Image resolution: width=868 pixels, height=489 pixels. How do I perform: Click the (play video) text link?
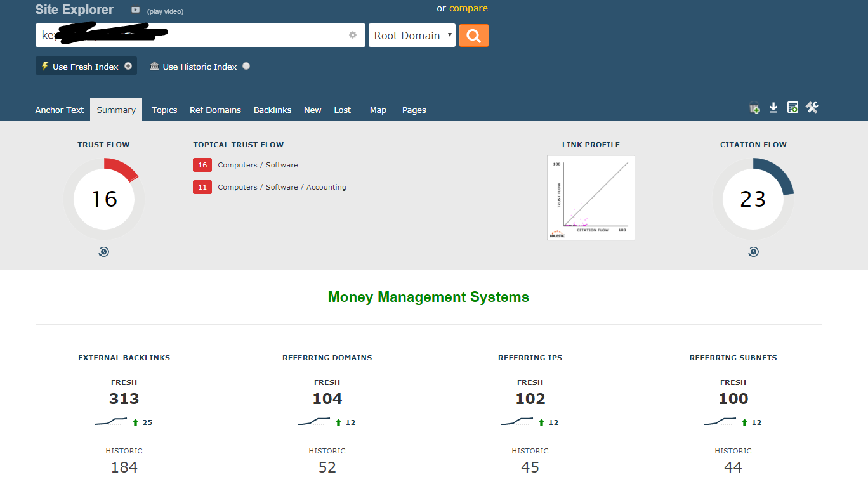(165, 11)
